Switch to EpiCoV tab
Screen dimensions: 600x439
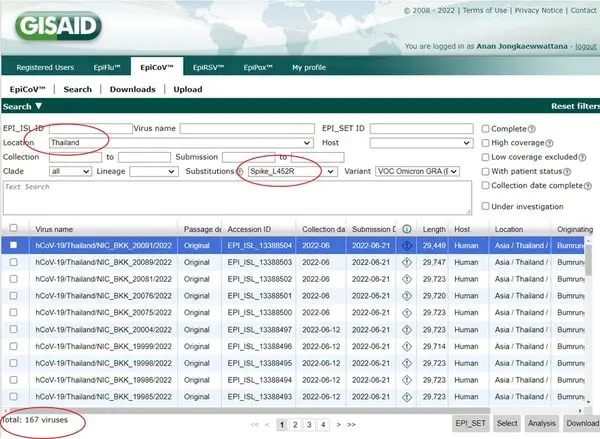(x=157, y=67)
